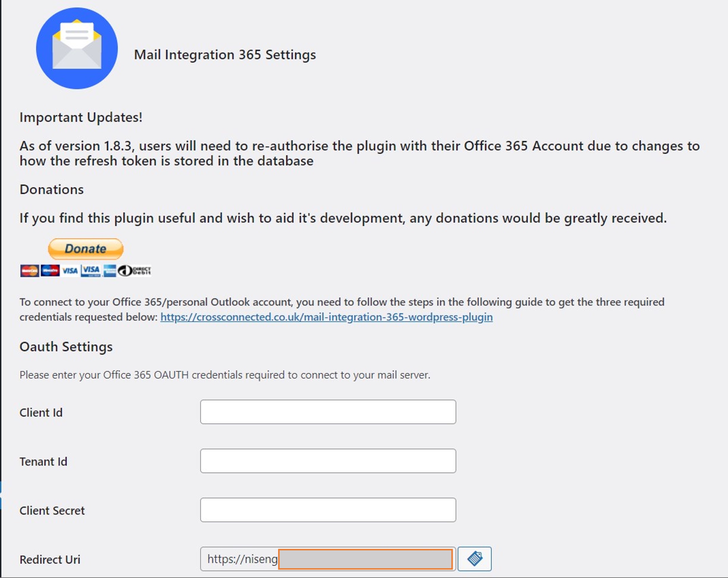Screen dimensions: 728x578
Task: Click the 'If you find this plugin useful' sentence
Action: pos(343,218)
